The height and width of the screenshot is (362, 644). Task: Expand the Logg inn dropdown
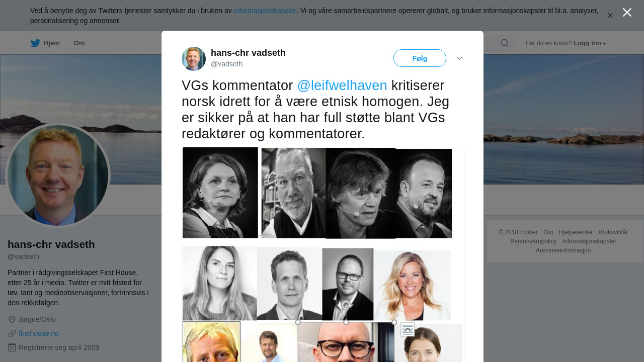tap(590, 43)
